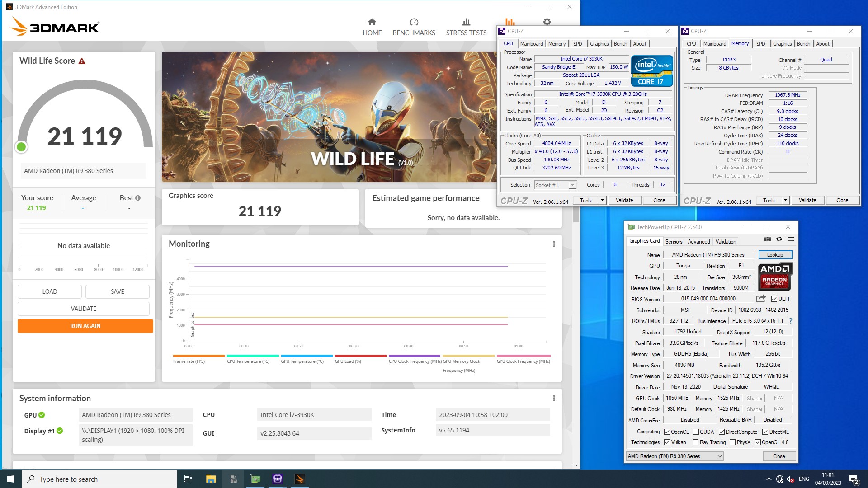Toggle the OpenGL 4.6 checkbox in GPU-Z

click(758, 442)
